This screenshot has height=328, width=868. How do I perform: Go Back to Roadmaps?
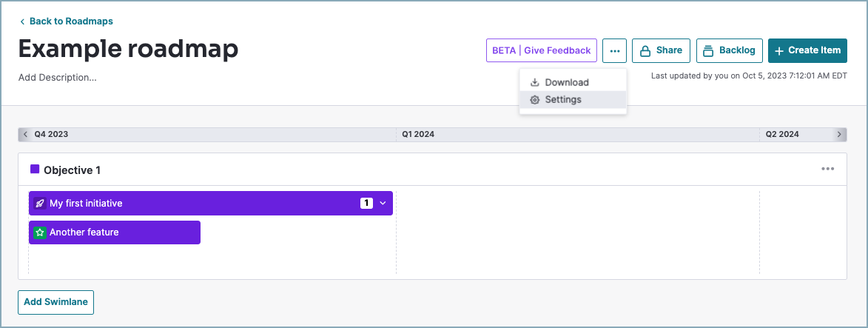[x=67, y=21]
